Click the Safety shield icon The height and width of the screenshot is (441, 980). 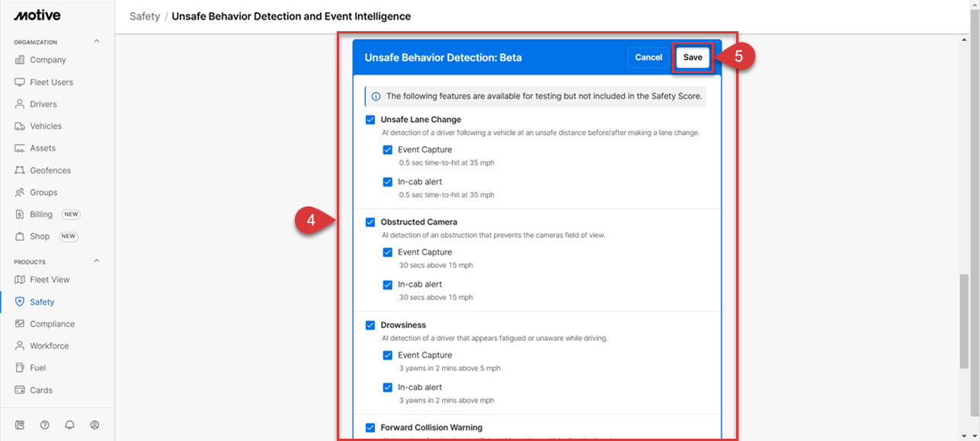pyautogui.click(x=20, y=302)
